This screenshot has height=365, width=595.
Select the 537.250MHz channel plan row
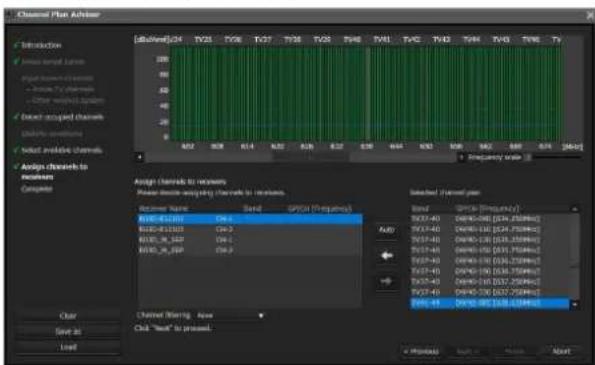(490, 282)
